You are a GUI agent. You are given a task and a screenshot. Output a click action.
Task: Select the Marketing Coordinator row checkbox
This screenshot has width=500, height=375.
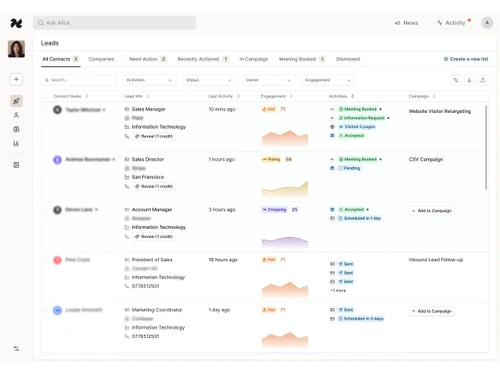(46, 309)
